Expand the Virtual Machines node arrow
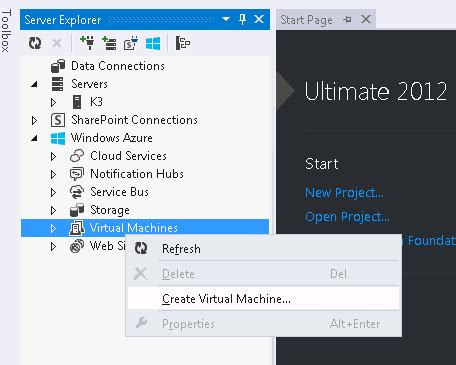Image resolution: width=456 pixels, height=365 pixels. (x=53, y=228)
